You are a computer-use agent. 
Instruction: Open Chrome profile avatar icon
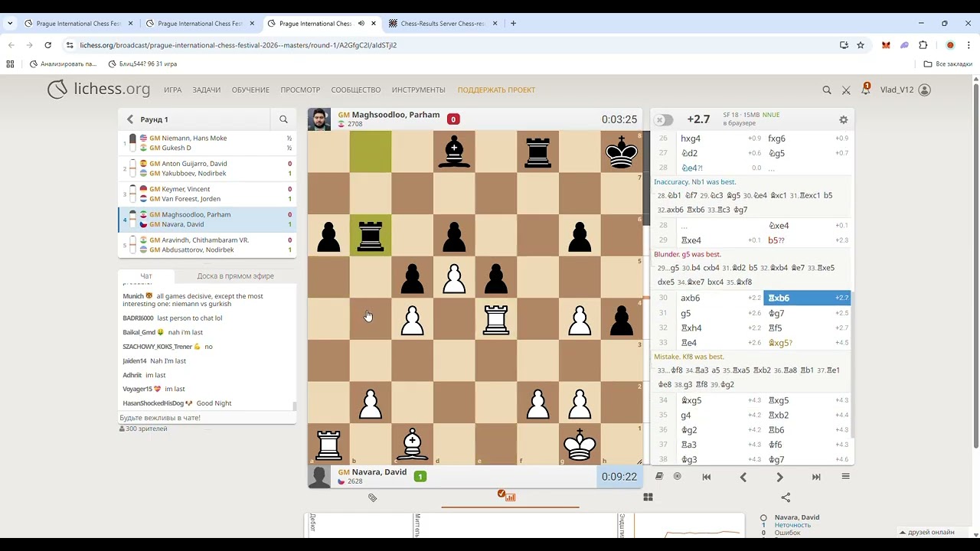click(x=950, y=45)
